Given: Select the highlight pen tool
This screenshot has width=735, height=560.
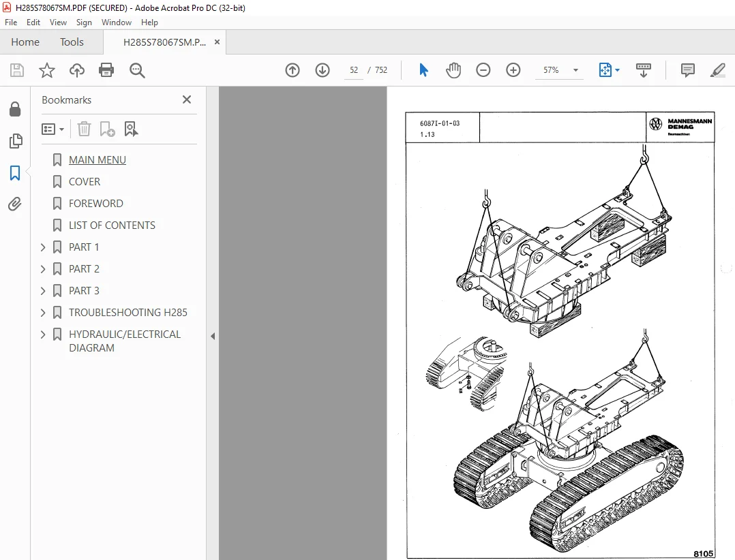Looking at the screenshot, I should coord(718,70).
